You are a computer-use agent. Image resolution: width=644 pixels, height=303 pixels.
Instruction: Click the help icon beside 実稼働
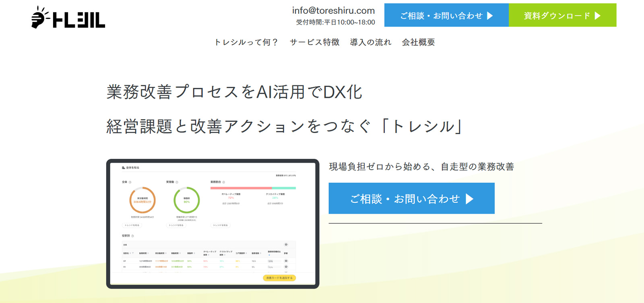pos(177,182)
